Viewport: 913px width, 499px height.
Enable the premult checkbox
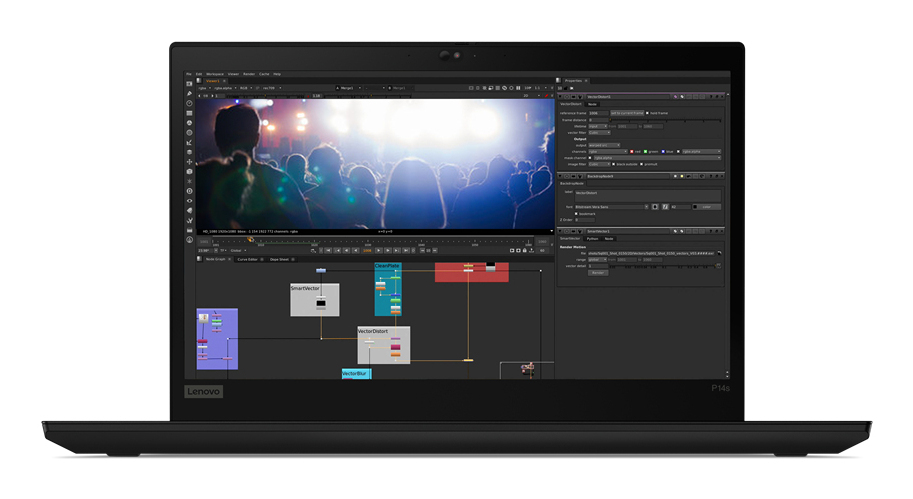[x=642, y=164]
